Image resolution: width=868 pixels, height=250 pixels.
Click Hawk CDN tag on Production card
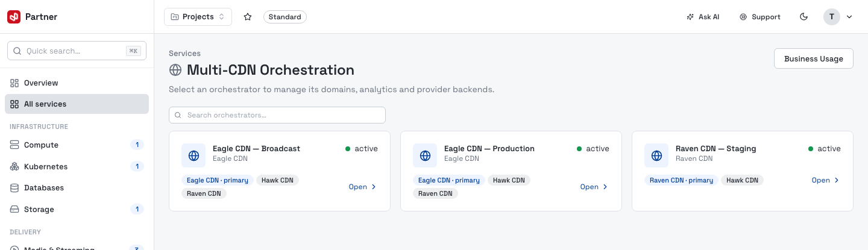509,180
